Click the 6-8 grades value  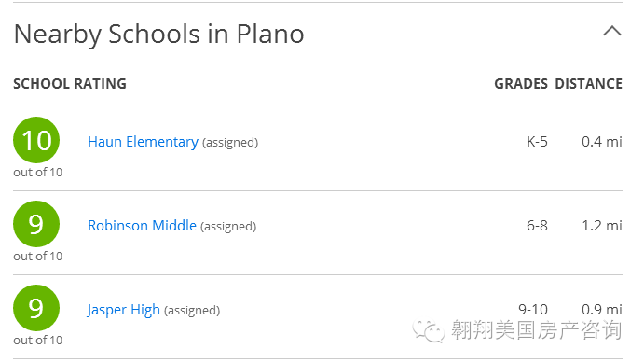click(x=537, y=226)
